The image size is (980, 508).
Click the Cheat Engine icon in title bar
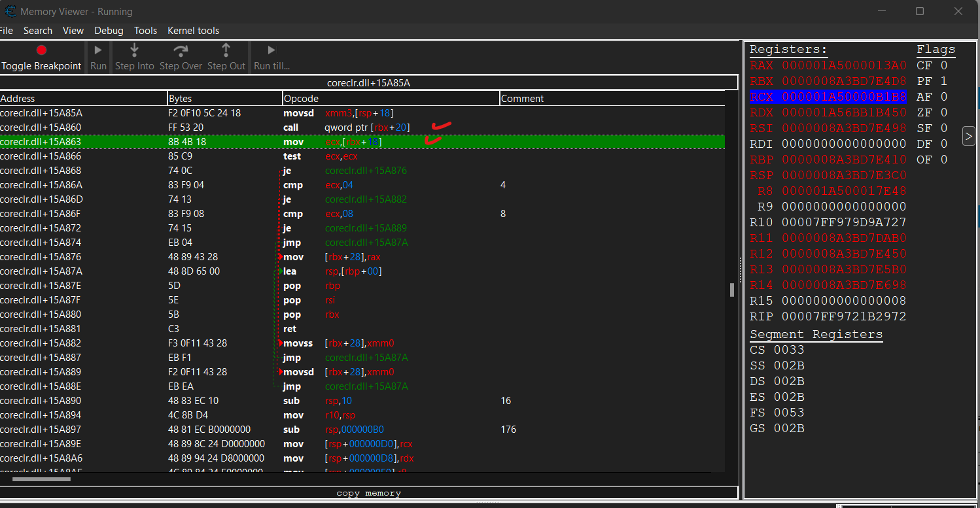click(x=10, y=11)
